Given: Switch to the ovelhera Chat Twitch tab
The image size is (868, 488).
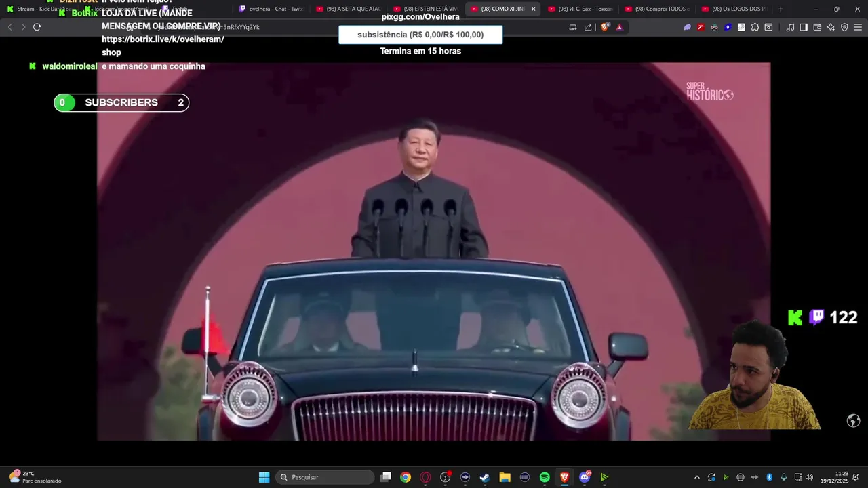Looking at the screenshot, I should 271,9.
